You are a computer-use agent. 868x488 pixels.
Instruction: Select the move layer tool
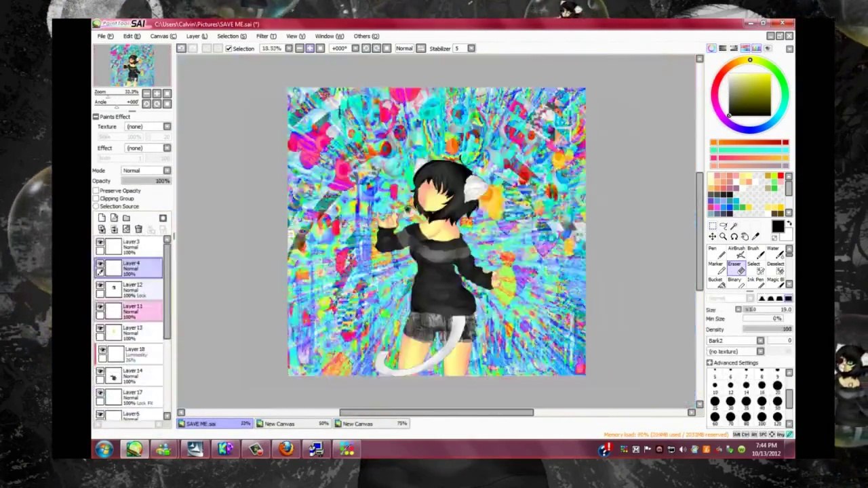click(712, 237)
